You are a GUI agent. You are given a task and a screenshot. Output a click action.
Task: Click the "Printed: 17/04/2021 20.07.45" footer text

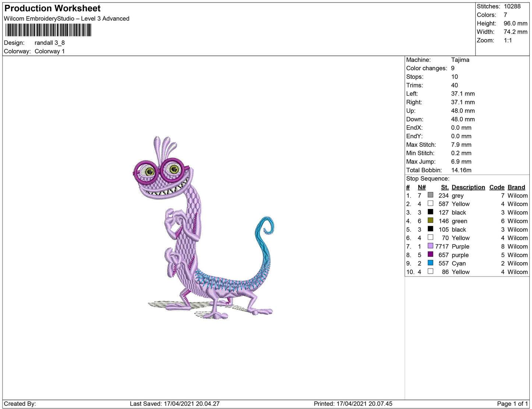353,403
